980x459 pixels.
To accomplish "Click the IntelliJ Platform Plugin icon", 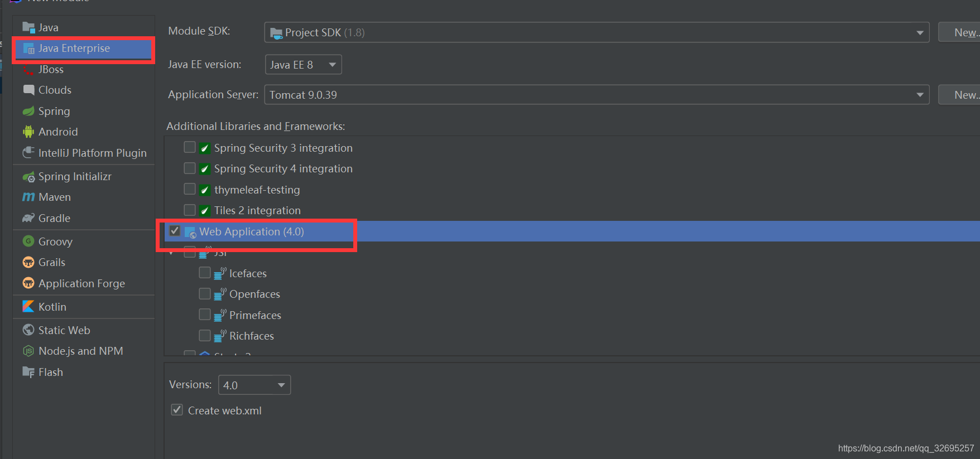I will 28,153.
